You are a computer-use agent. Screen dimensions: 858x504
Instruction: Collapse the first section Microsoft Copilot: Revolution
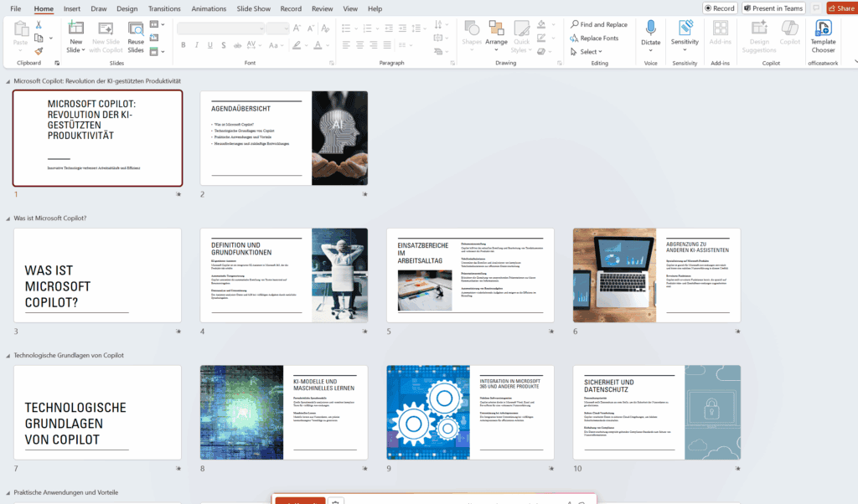pyautogui.click(x=8, y=81)
